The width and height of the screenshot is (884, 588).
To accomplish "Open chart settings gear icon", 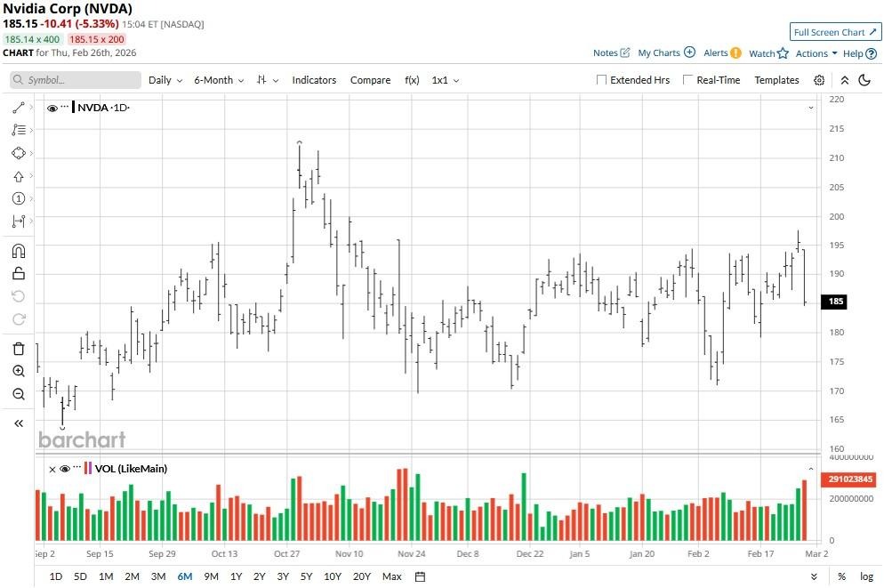I will (819, 80).
